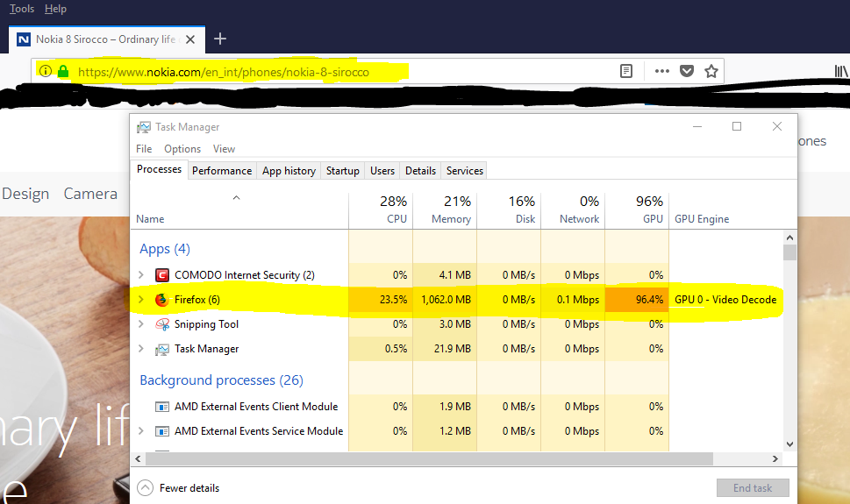The height and width of the screenshot is (504, 850).
Task: Expand the Snipping Tool process group
Action: point(141,323)
